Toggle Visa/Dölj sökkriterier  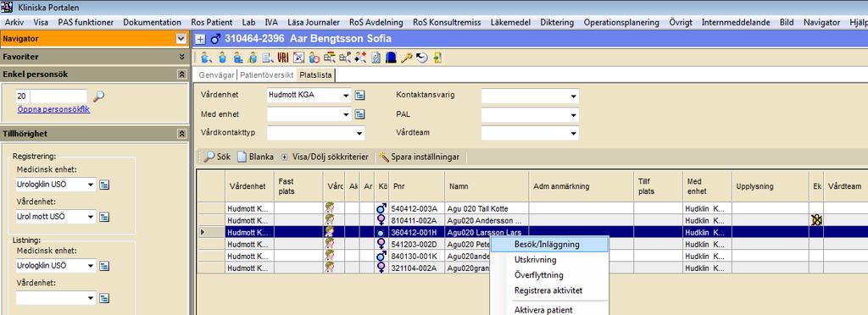(x=325, y=157)
